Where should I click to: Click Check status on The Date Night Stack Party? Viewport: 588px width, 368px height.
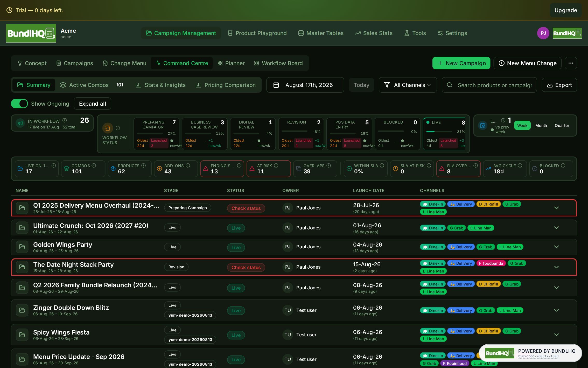click(246, 267)
